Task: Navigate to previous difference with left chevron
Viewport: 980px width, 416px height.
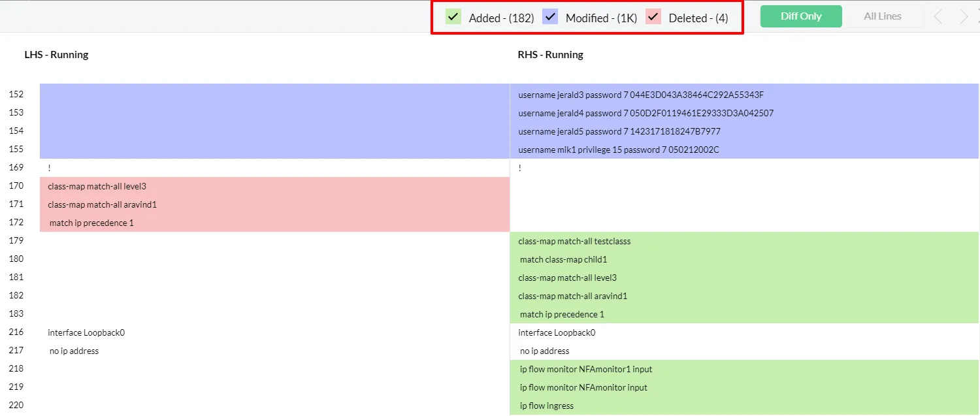Action: point(938,16)
